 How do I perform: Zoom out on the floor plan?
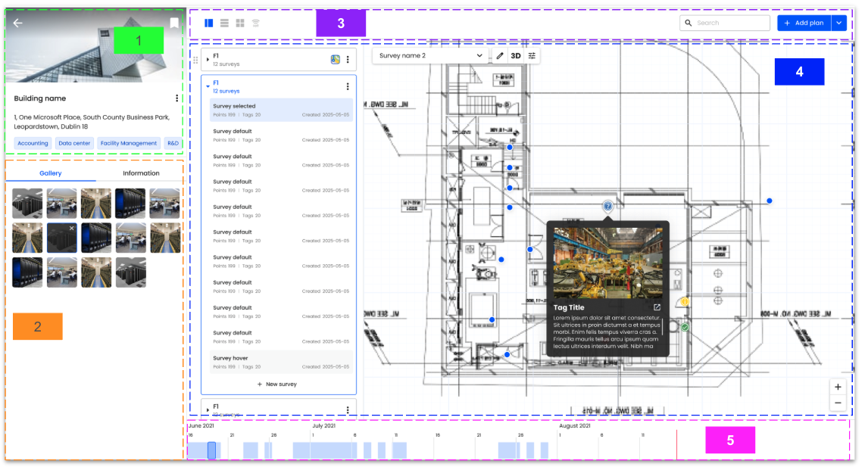(838, 403)
